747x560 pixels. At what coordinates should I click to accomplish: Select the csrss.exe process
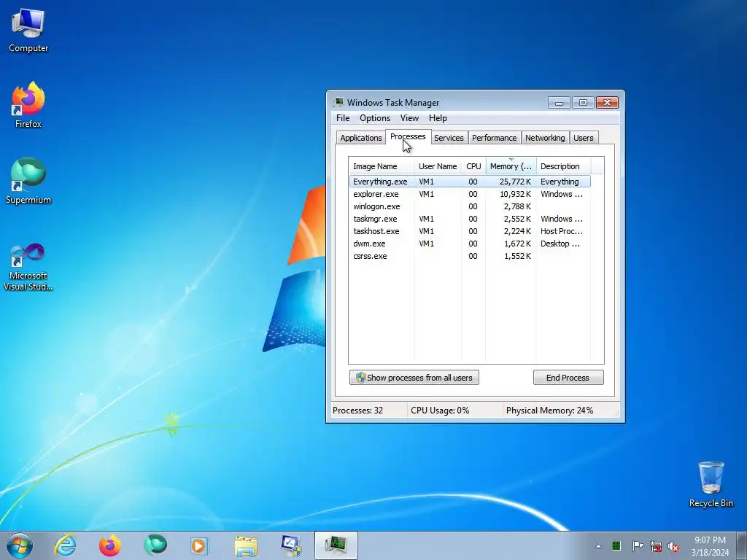click(470, 256)
